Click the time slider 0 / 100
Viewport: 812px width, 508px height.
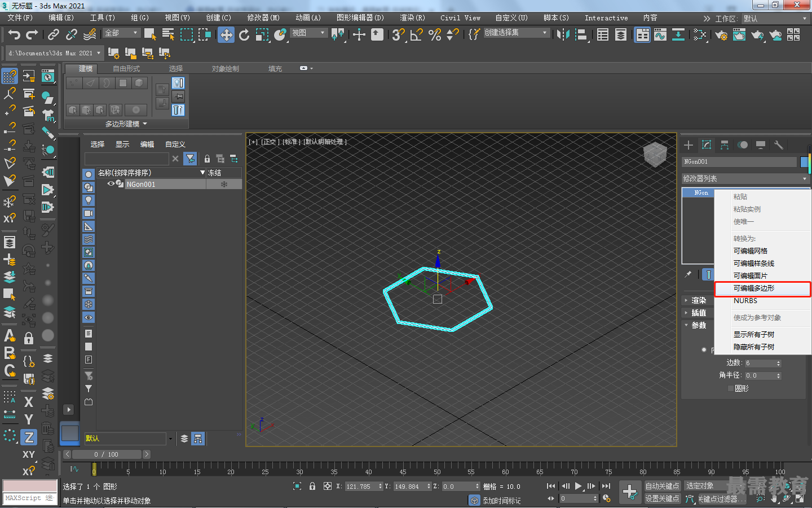106,454
